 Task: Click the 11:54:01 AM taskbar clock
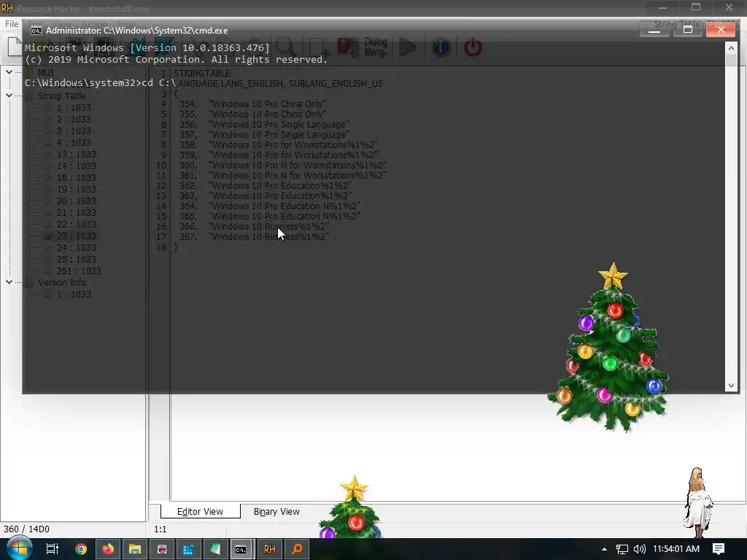click(x=676, y=549)
